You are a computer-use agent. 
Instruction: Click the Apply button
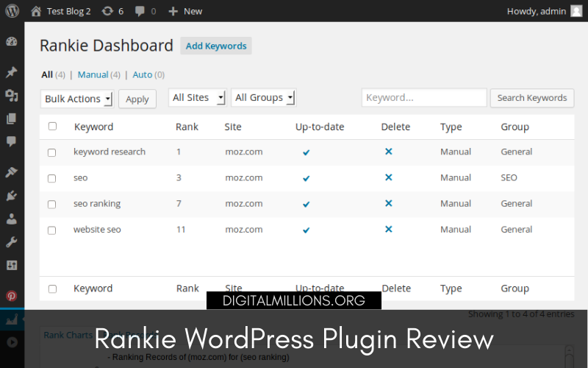click(137, 99)
